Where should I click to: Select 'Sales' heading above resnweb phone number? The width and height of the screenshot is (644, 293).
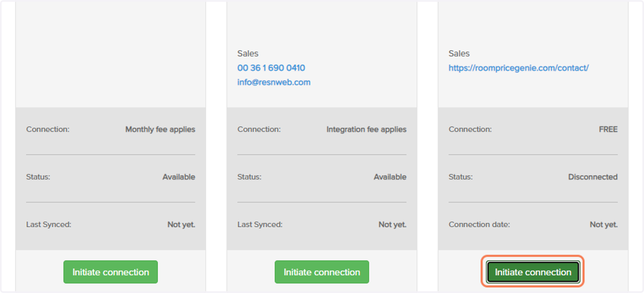(x=247, y=54)
